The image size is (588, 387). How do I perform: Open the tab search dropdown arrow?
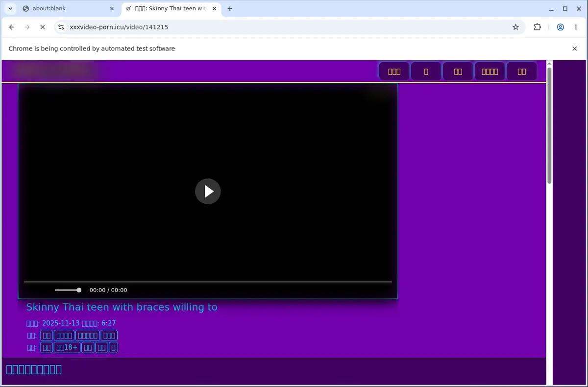[10, 8]
